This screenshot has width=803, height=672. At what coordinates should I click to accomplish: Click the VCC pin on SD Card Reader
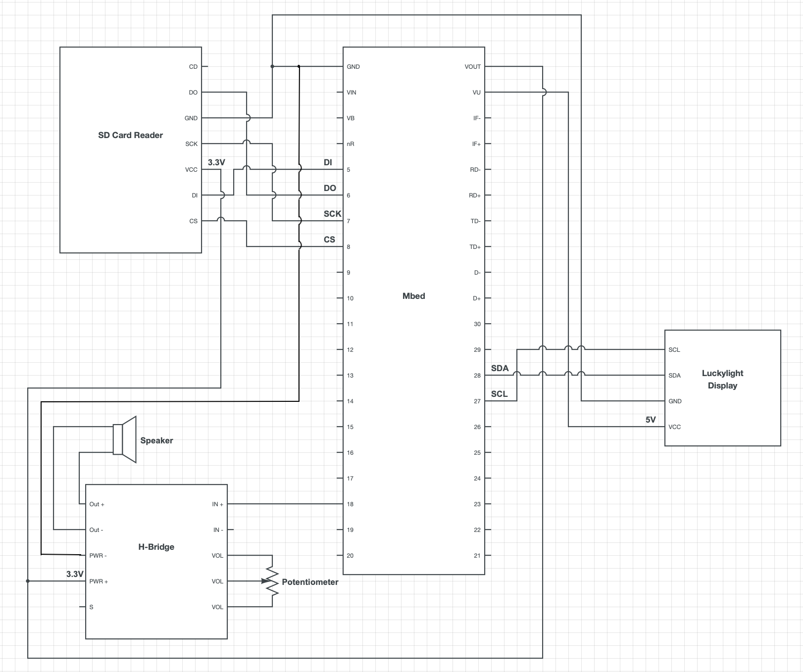[191, 170]
